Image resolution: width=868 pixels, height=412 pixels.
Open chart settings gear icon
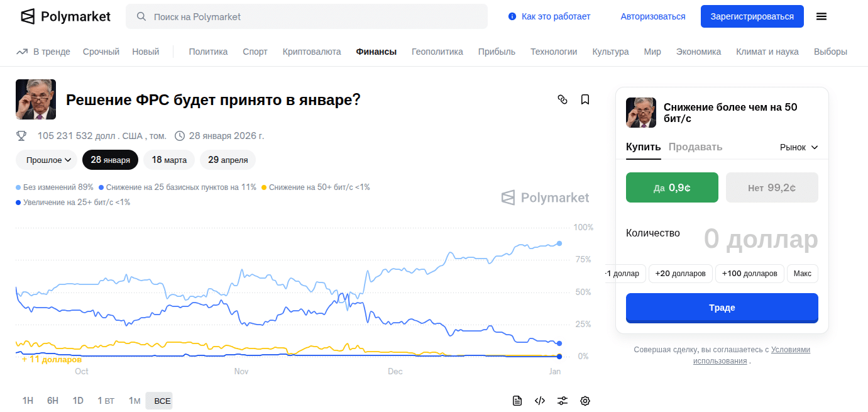pyautogui.click(x=585, y=401)
